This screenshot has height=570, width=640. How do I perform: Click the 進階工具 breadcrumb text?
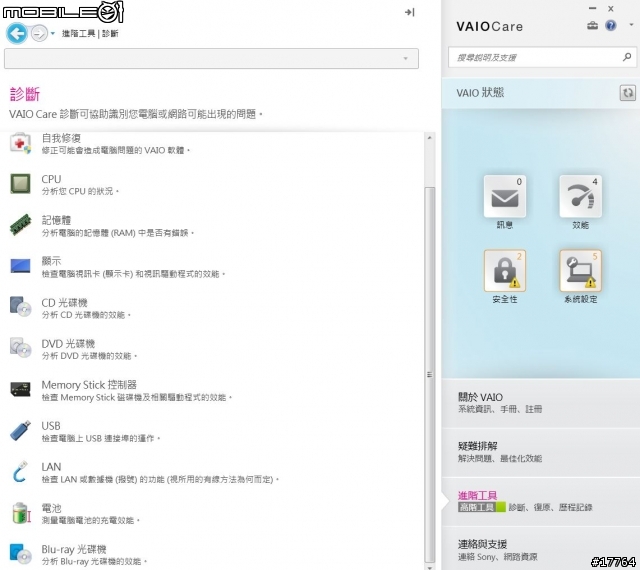[78, 33]
